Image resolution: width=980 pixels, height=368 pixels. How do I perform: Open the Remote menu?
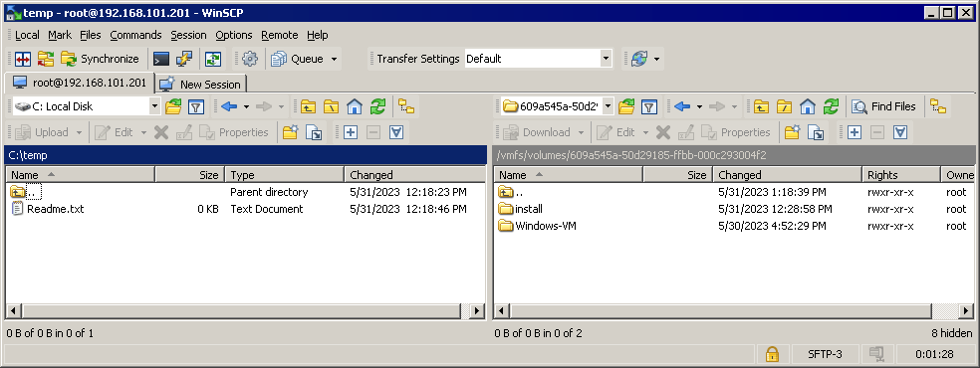coord(280,35)
